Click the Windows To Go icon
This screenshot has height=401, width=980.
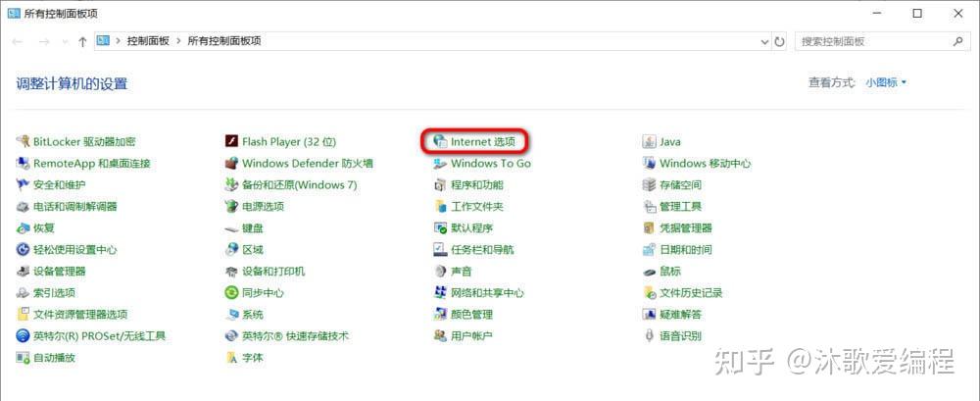440,164
